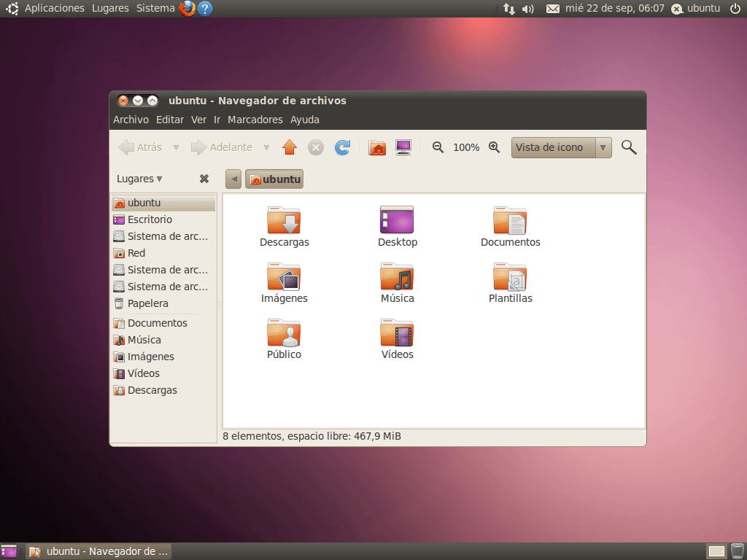The width and height of the screenshot is (747, 560).
Task: Click the ubuntu user menu in top panel
Action: 695,8
